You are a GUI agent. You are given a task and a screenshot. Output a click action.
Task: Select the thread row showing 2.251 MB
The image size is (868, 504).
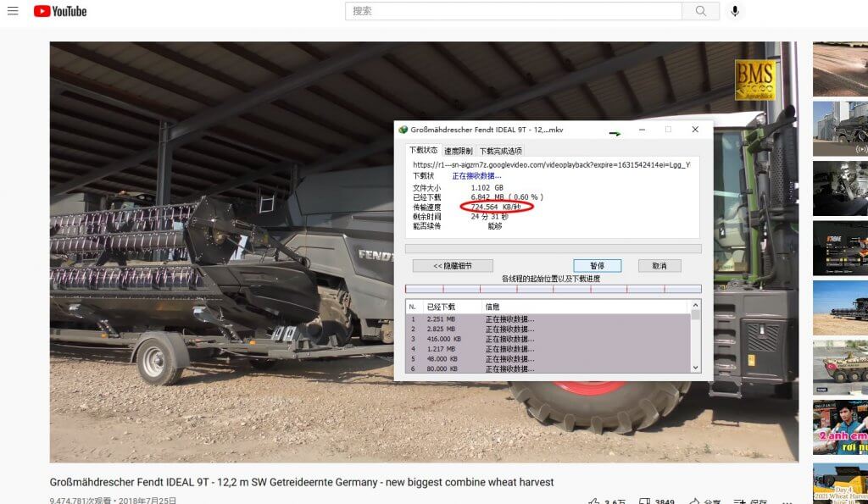(548, 319)
